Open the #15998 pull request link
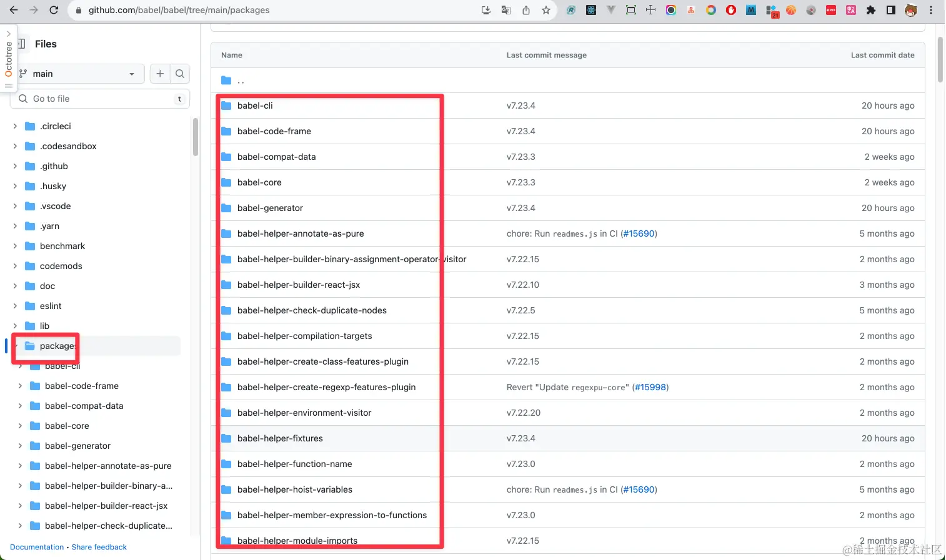The width and height of the screenshot is (946, 560). (650, 387)
